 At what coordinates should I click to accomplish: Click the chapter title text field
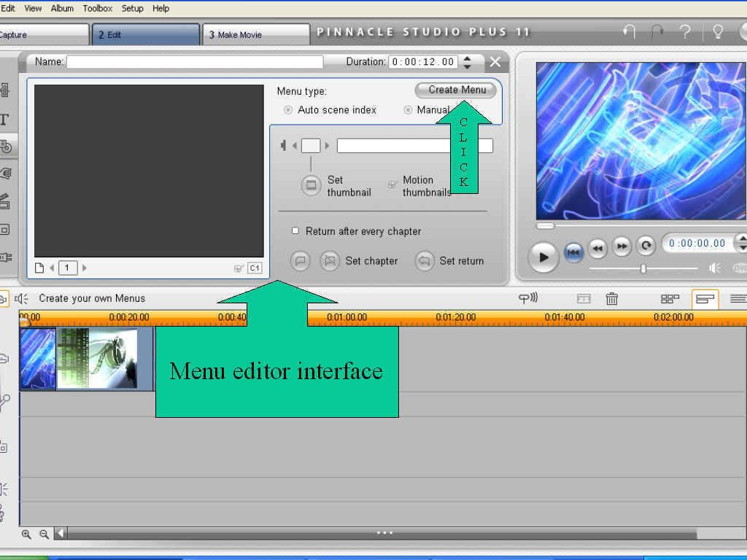pos(414,146)
